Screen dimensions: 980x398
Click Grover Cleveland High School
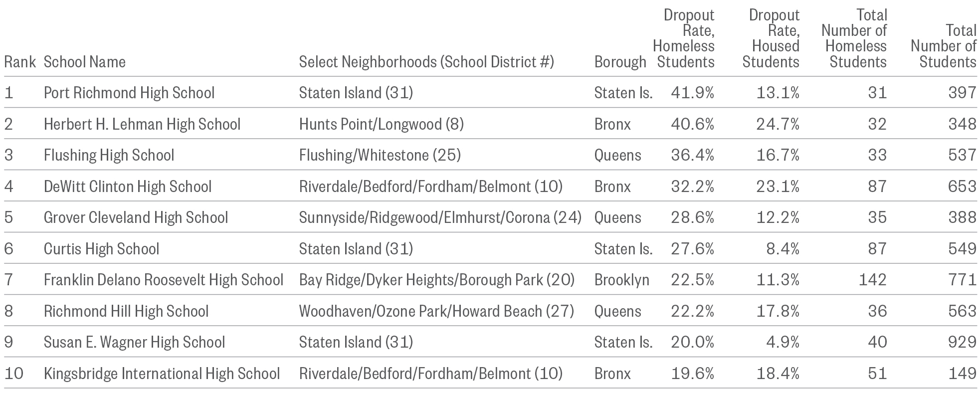click(x=136, y=217)
